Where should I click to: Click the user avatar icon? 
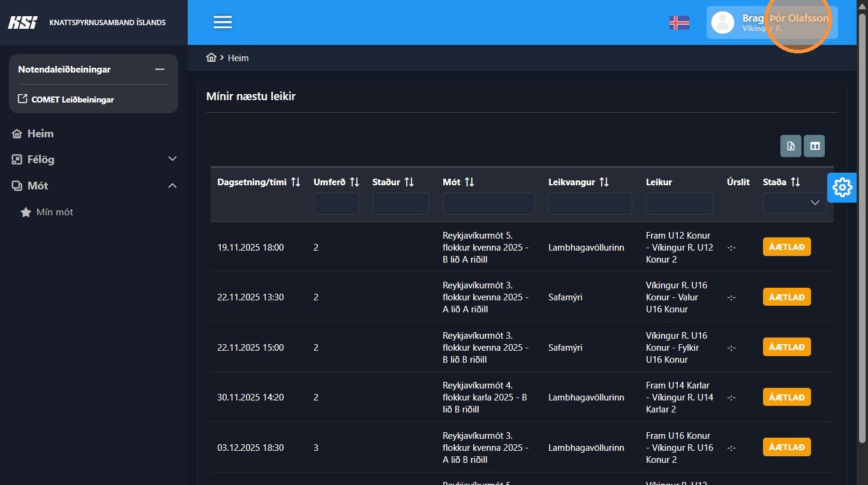click(723, 23)
